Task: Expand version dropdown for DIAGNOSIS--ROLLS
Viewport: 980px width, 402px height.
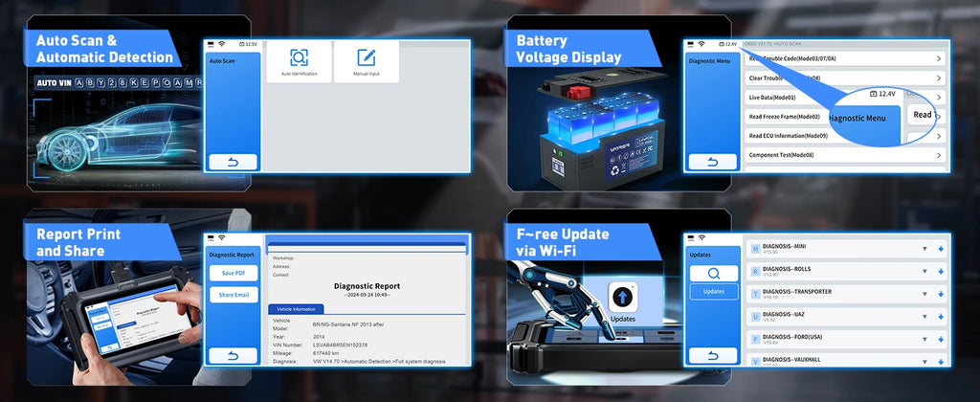Action: click(x=924, y=272)
